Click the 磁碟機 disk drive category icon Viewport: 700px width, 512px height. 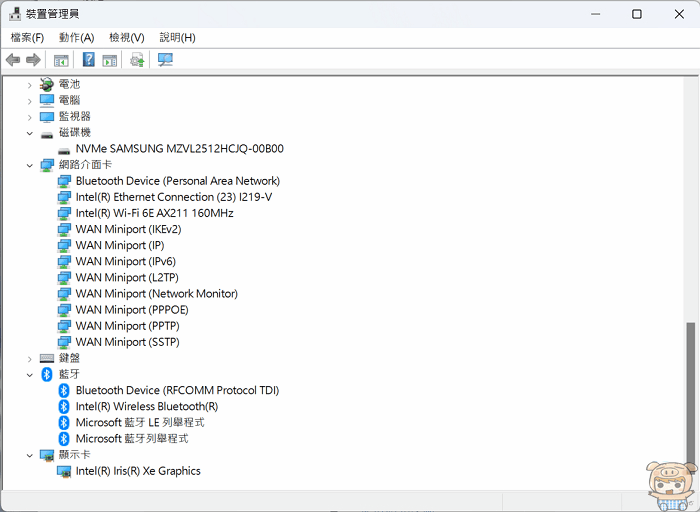click(47, 133)
